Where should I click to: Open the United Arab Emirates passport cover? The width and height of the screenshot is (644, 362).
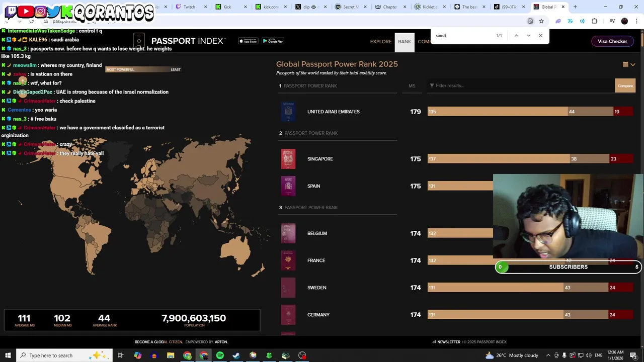point(288,112)
